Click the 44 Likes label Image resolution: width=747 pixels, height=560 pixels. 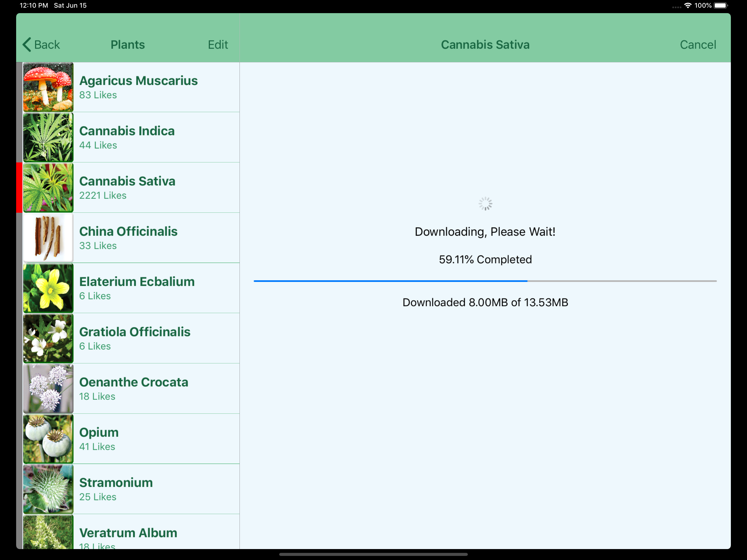[98, 145]
